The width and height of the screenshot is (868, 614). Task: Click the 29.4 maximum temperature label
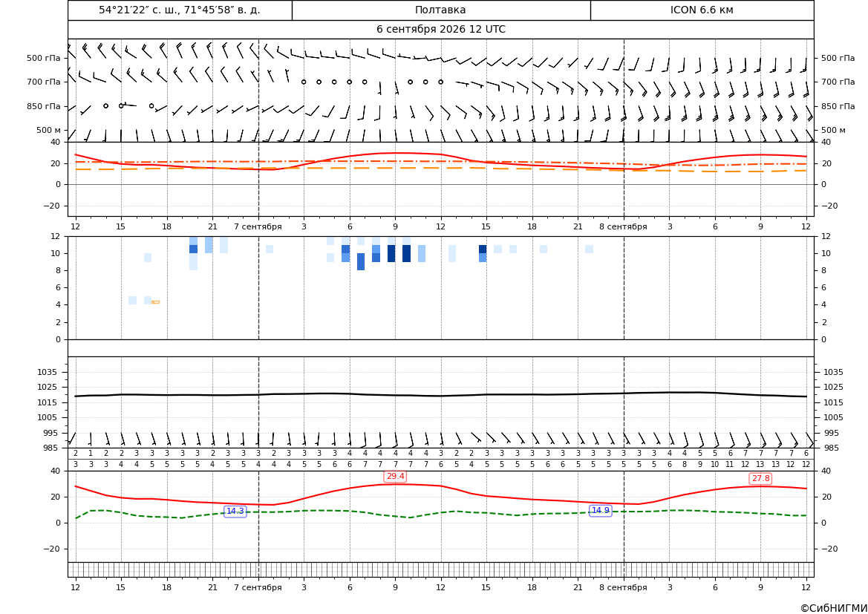[395, 476]
